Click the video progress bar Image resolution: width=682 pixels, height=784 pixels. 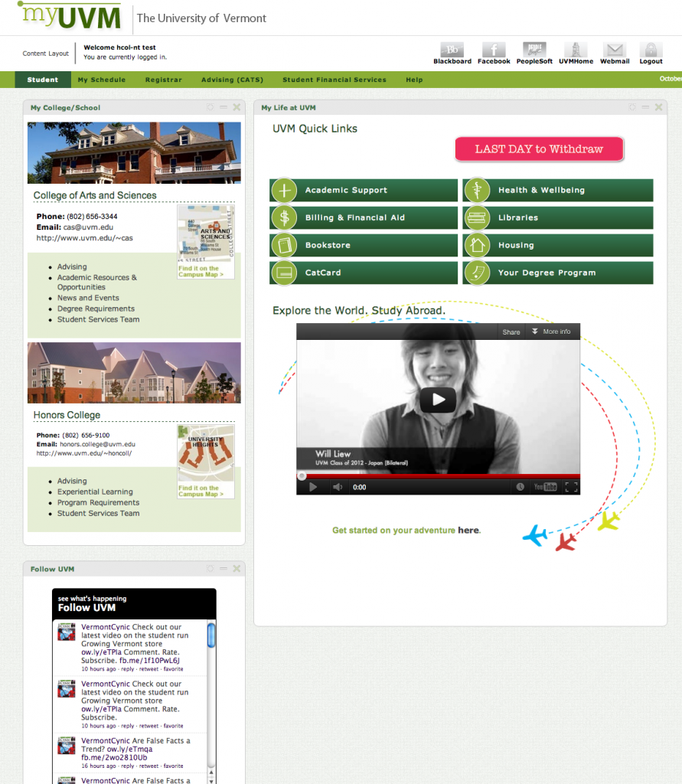click(438, 476)
